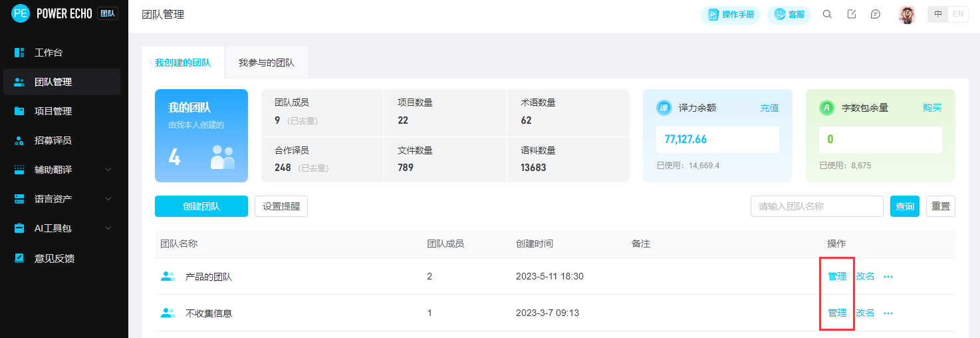Click the 创建团队 button
The width and height of the screenshot is (980, 338).
point(201,206)
